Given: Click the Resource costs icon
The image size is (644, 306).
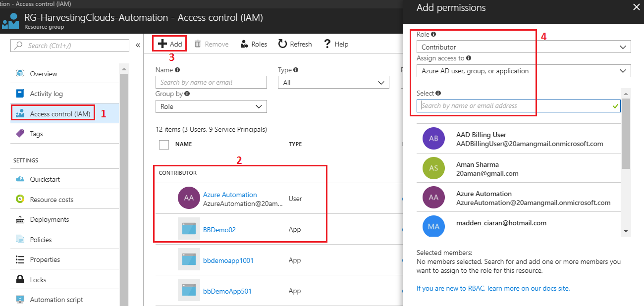Looking at the screenshot, I should [20, 200].
